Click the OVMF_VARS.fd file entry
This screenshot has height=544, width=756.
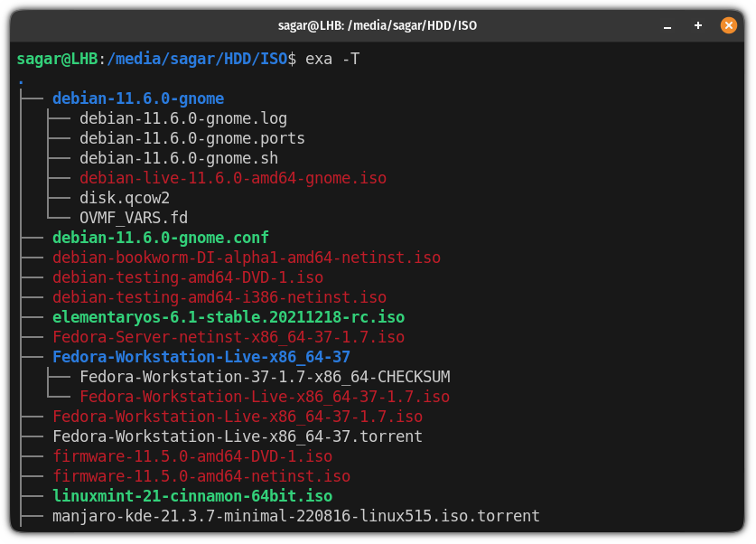coord(134,218)
